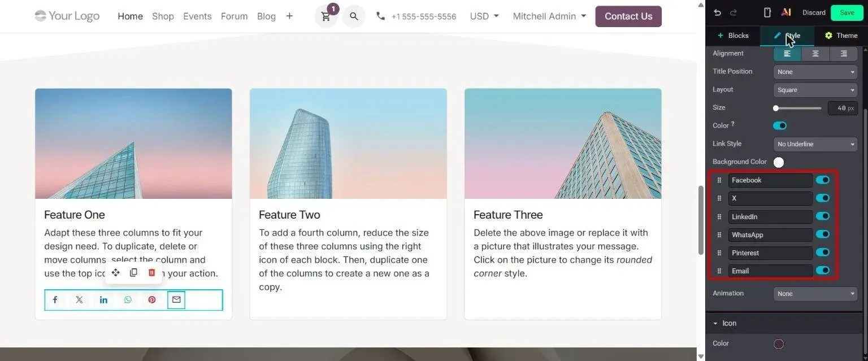Click the Email share icon
Screen dimensions: 868x361
click(x=176, y=300)
